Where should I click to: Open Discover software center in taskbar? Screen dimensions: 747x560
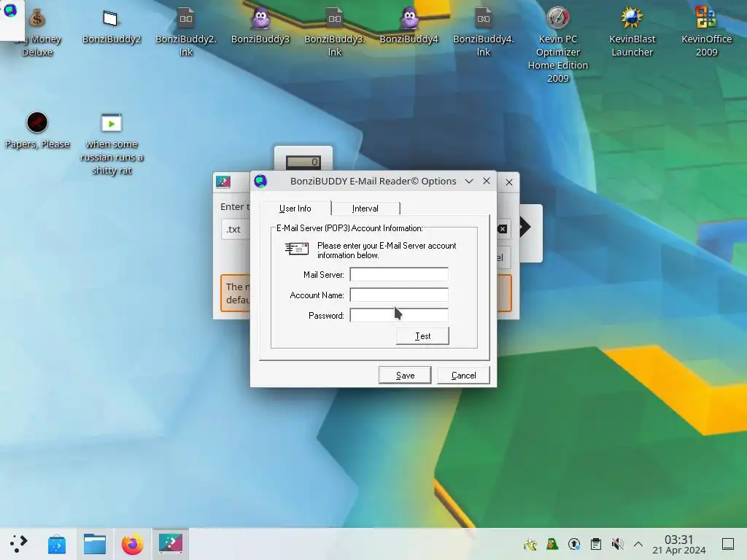57,544
